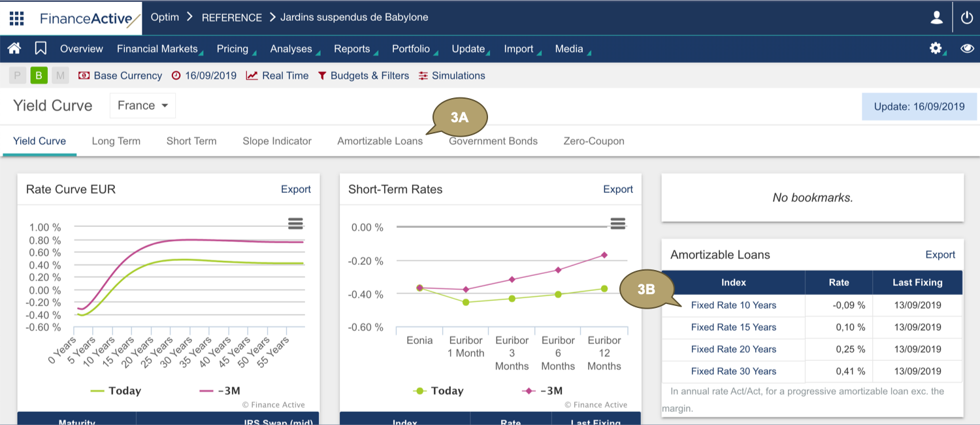
Task: Open the settings gear icon
Action: (x=936, y=48)
